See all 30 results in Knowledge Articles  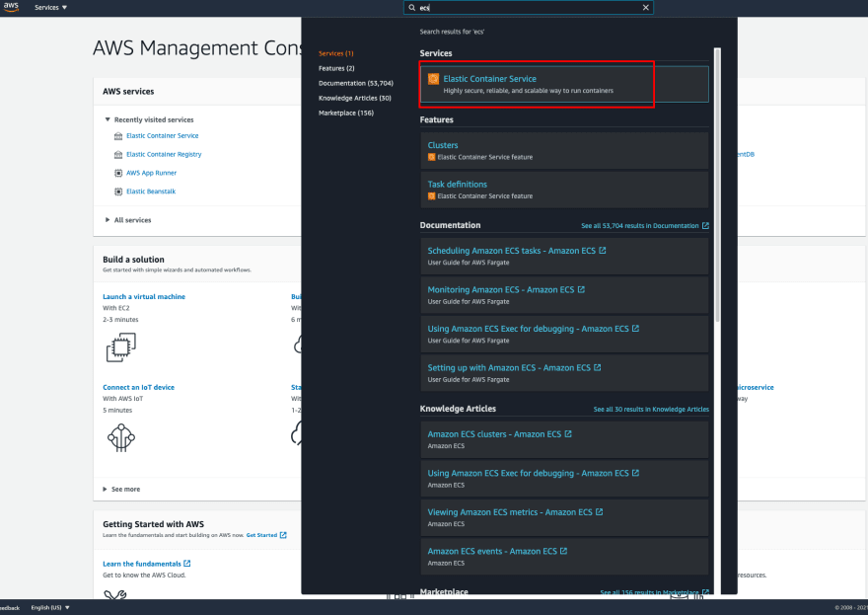coord(651,410)
